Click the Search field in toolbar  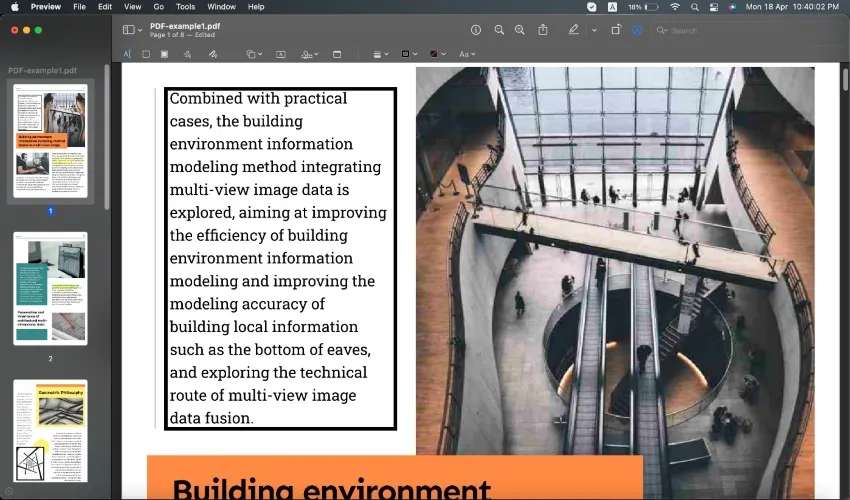pos(740,30)
